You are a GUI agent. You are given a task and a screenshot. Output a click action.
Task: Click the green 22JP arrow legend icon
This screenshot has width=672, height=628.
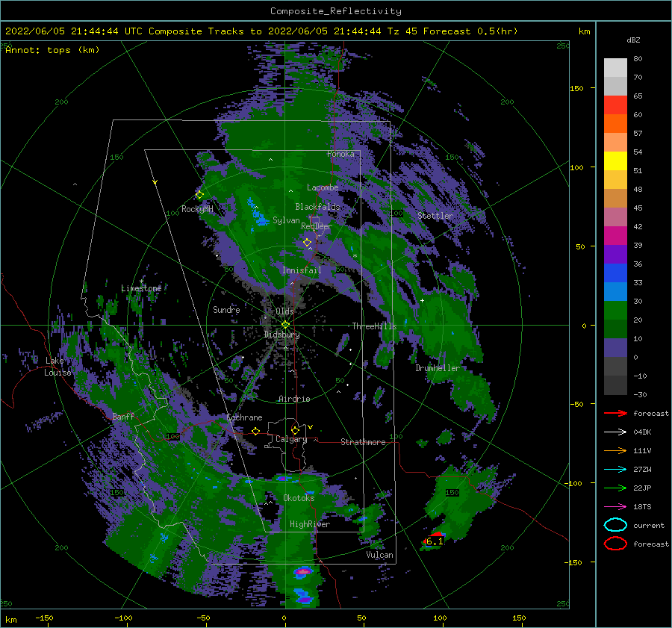pos(615,488)
